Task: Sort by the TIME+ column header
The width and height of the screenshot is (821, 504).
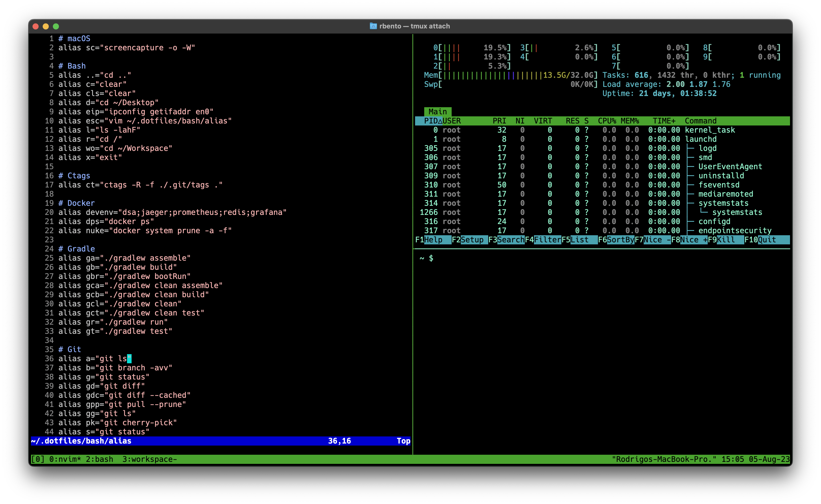Action: tap(664, 121)
